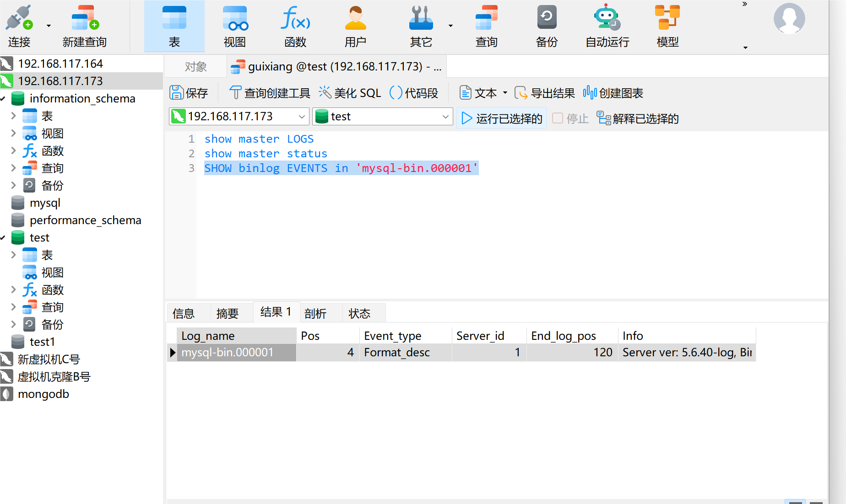Click Export Result (导出结果)
The height and width of the screenshot is (504, 846).
pos(545,93)
